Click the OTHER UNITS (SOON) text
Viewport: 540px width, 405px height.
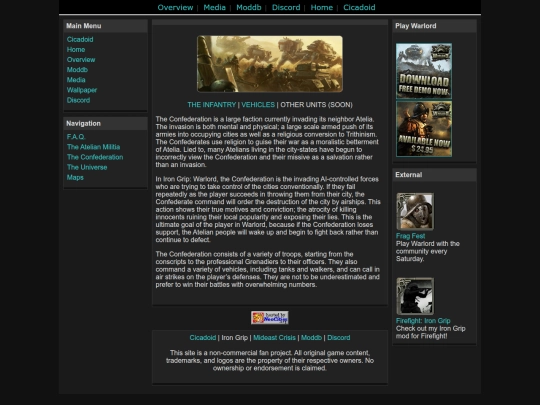(316, 105)
